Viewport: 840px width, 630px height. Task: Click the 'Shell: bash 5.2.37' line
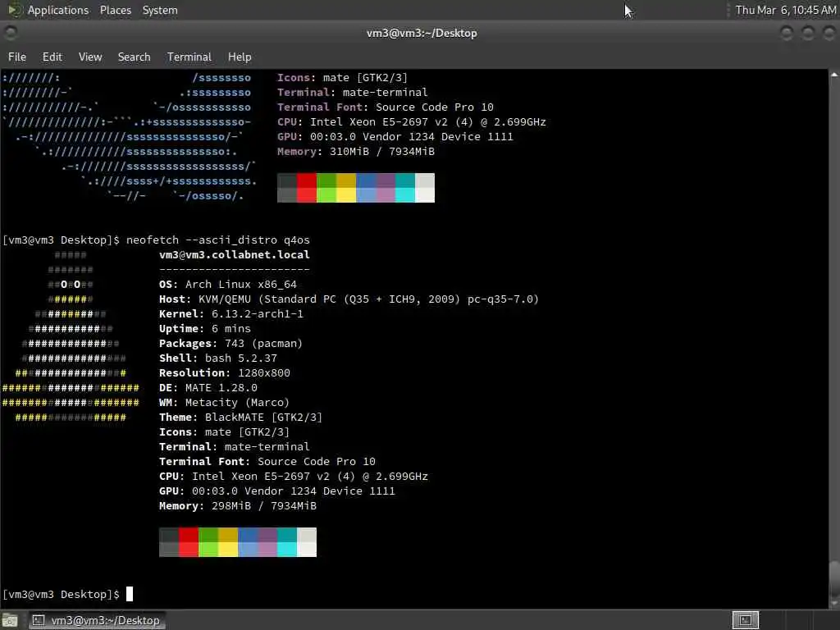[218, 358]
